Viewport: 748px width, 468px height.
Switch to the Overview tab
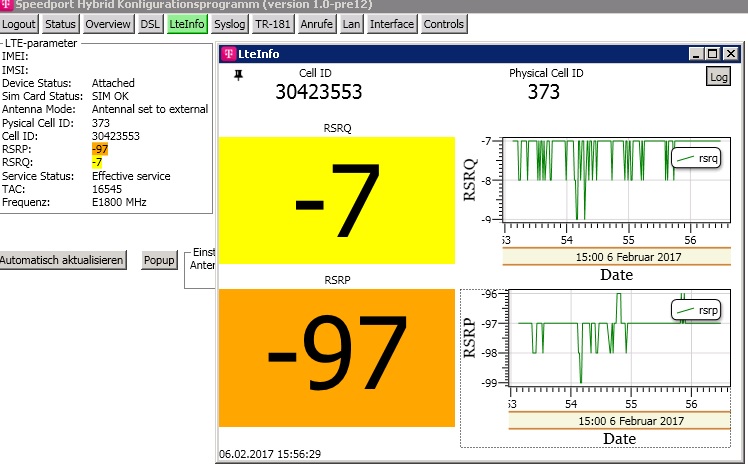(107, 24)
